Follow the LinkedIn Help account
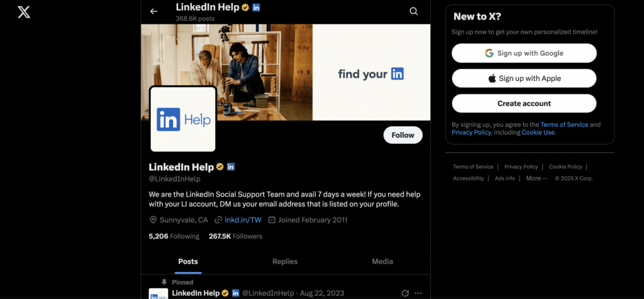Screen dimensions: 644x299 click(x=403, y=135)
